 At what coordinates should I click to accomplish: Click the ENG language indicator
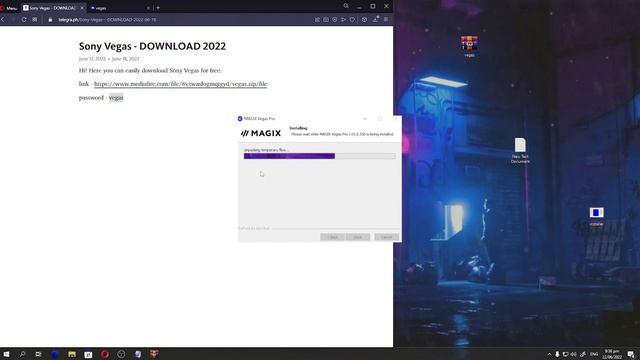pos(594,354)
